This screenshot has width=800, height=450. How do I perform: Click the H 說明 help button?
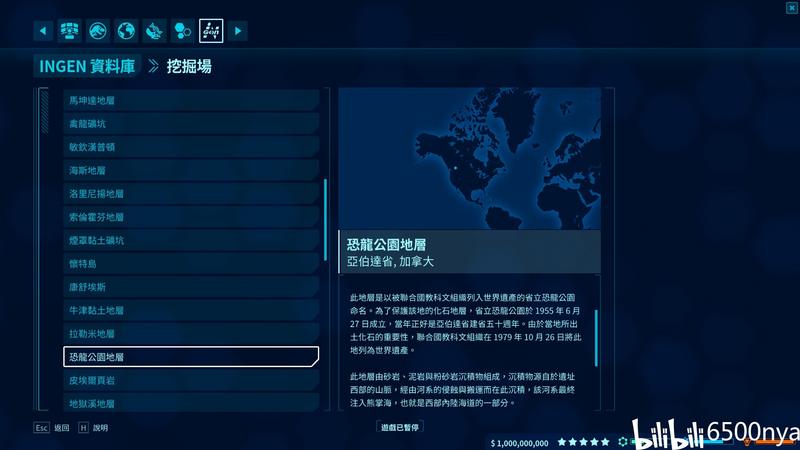(93, 428)
